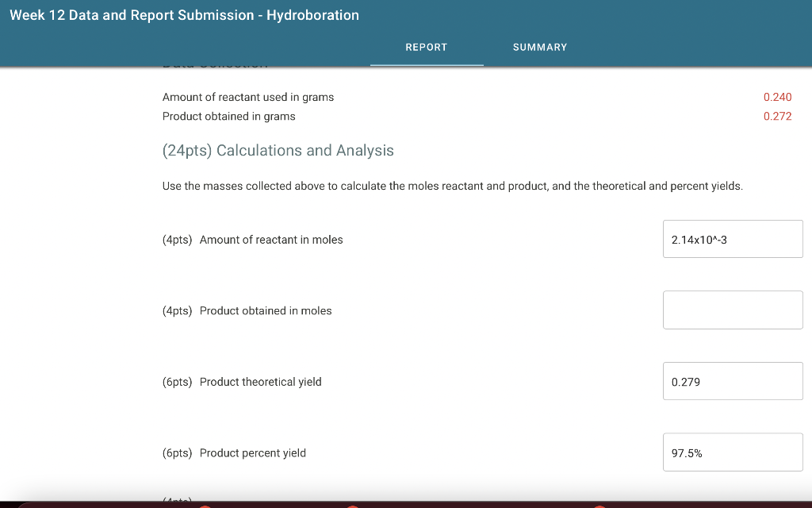Click the Data Collection section heading
The height and width of the screenshot is (508, 812).
215,62
